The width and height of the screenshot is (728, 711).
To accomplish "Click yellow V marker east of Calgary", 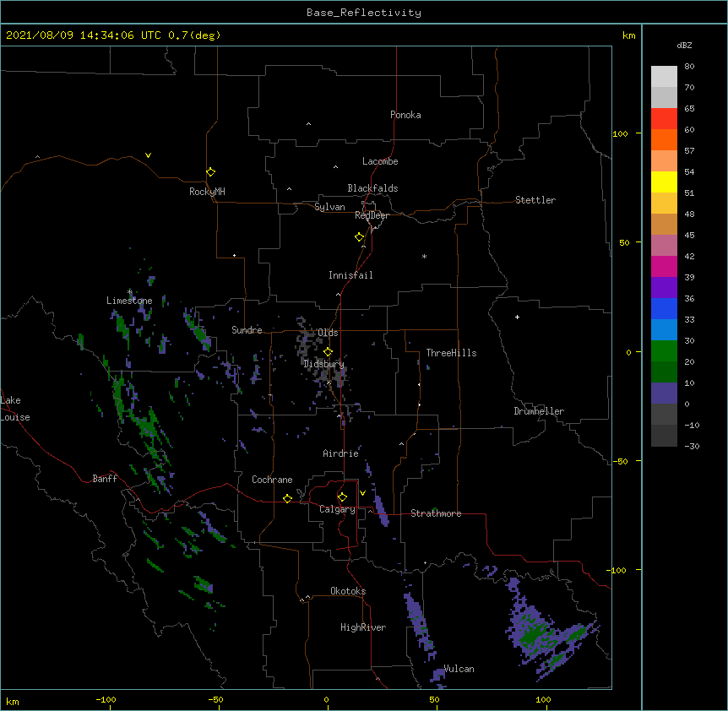I will click(362, 493).
